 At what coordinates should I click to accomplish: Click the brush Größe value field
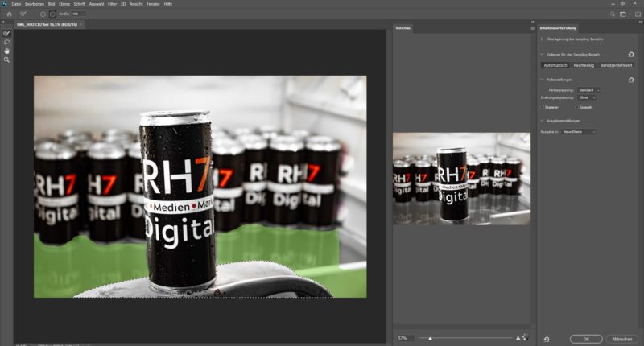pyautogui.click(x=76, y=14)
